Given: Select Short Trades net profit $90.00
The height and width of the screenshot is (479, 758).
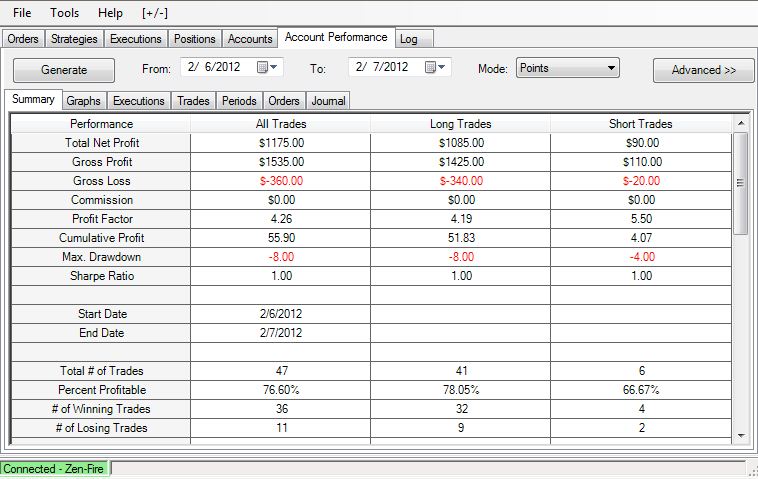Looking at the screenshot, I should (641, 143).
